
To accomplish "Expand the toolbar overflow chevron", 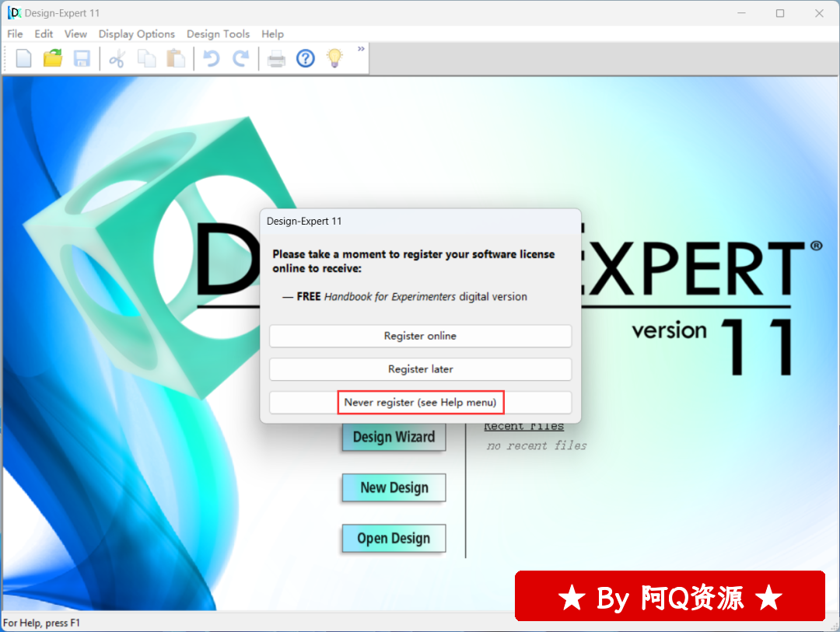I will click(361, 49).
